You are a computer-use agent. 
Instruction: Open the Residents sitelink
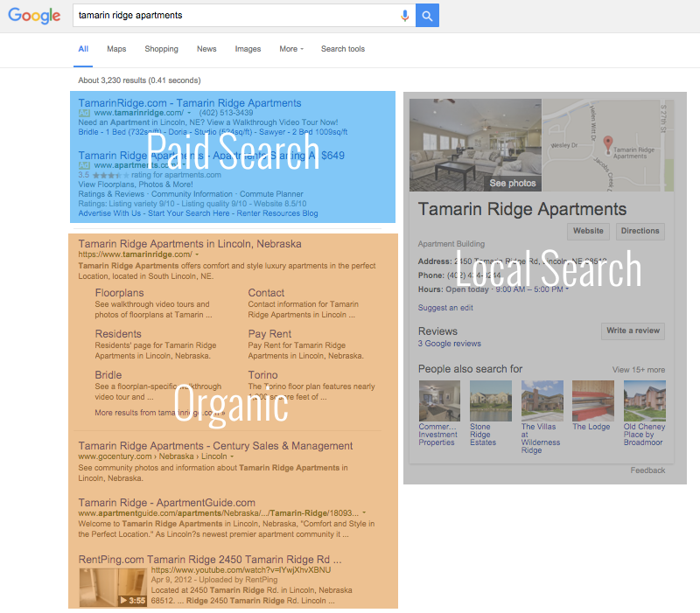pos(118,334)
